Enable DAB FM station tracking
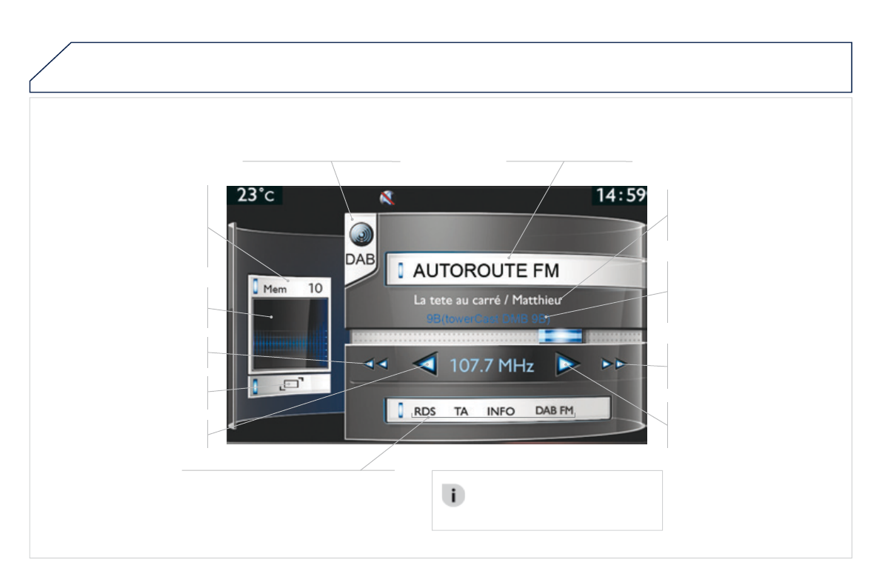The height and width of the screenshot is (588, 882). click(x=555, y=410)
